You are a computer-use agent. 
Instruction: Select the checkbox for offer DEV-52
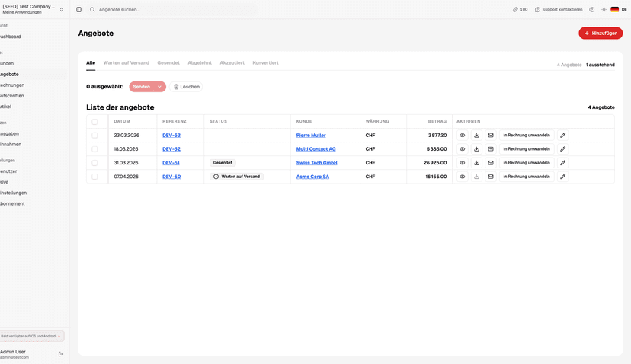point(94,149)
